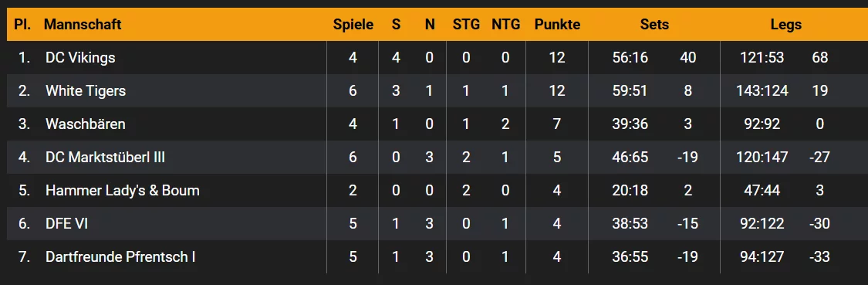
Task: Open the DC Vikings team entry
Action: (80, 58)
